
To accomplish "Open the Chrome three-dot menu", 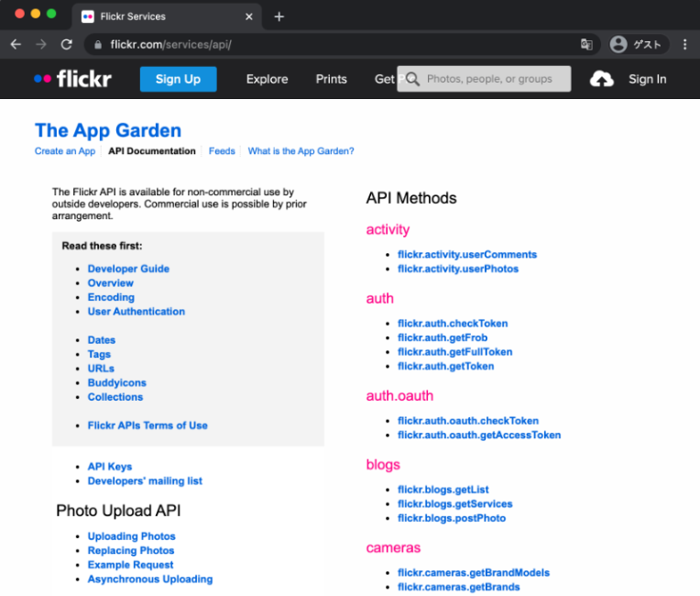I will coord(684,44).
